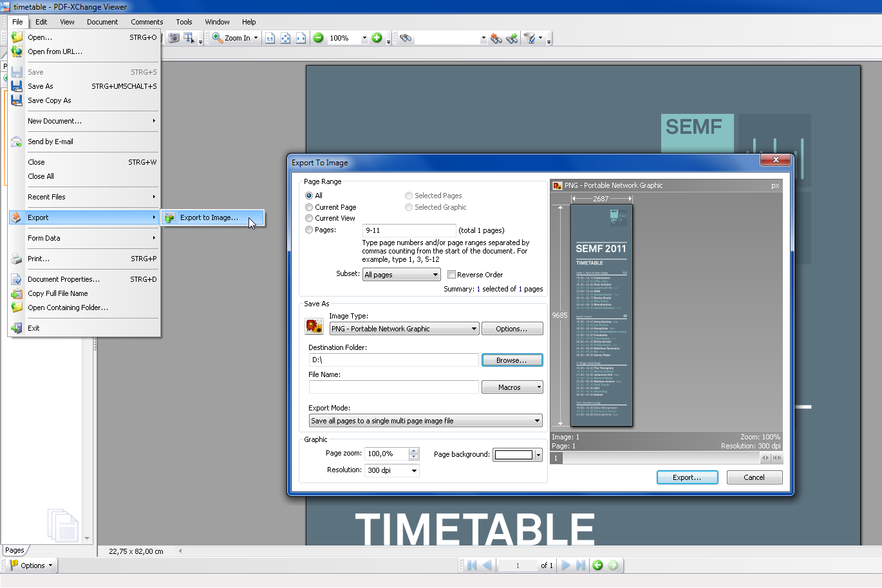Enable the Reverse Order checkbox
882x588 pixels.
451,275
